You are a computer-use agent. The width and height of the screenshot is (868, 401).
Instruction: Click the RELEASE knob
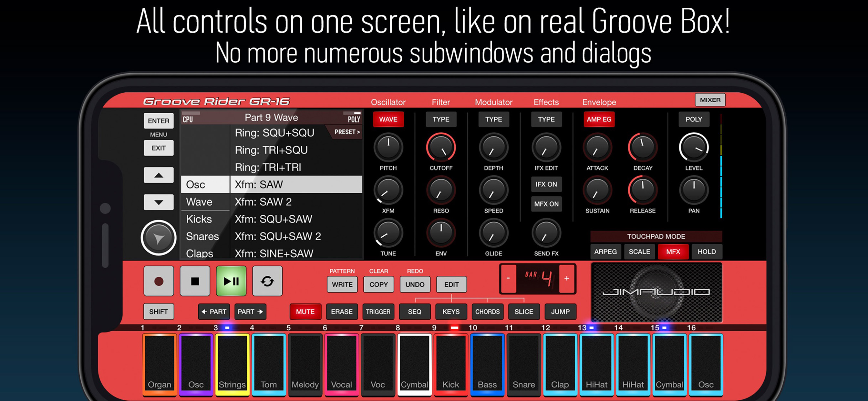[x=643, y=190]
